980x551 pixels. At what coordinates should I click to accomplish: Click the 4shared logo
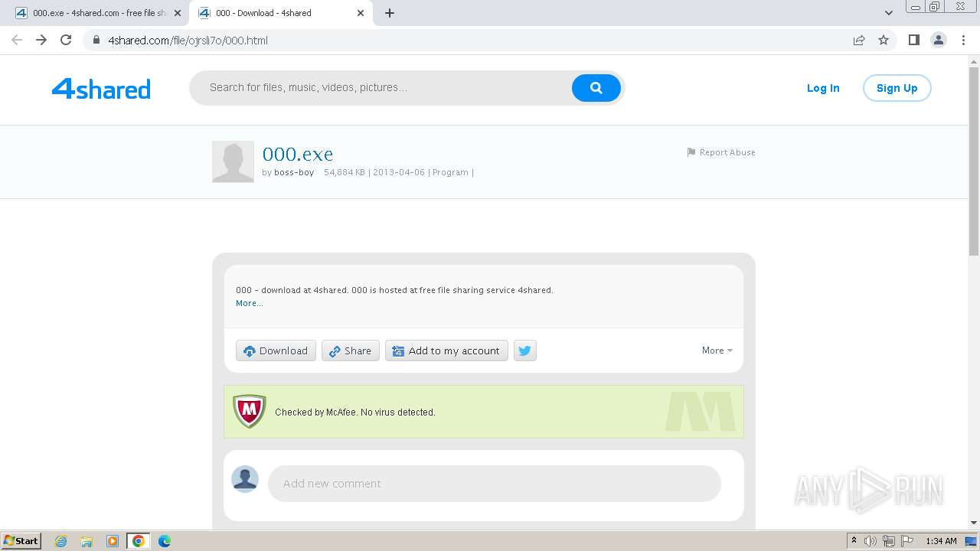(101, 89)
